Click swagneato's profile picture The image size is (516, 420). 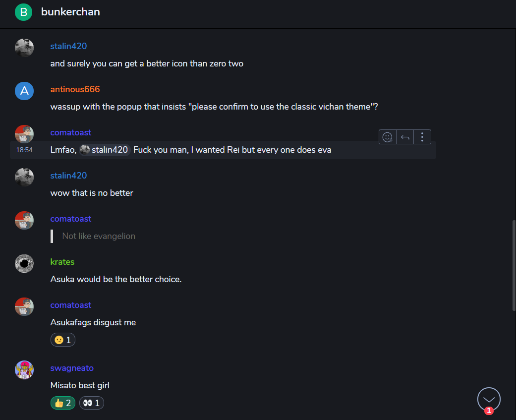[24, 369]
